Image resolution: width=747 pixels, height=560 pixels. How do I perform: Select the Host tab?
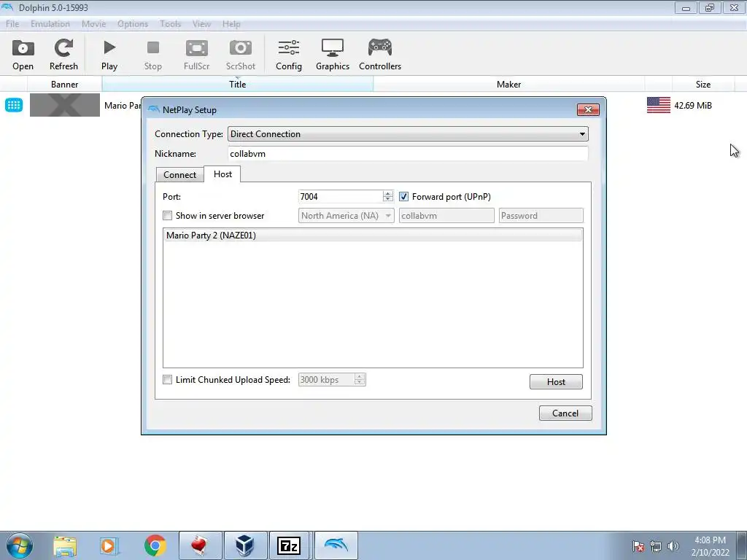pyautogui.click(x=222, y=174)
